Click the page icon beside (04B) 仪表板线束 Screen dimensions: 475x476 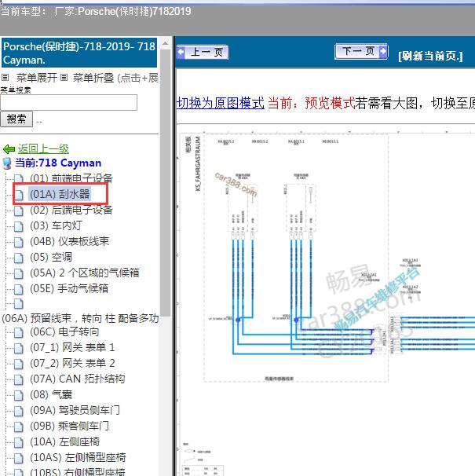point(19,242)
